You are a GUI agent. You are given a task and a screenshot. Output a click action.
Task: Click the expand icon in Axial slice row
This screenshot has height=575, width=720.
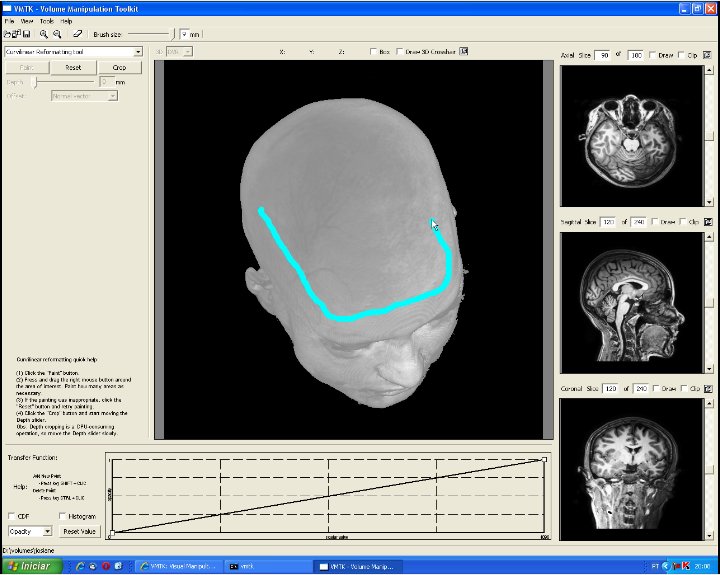click(x=708, y=55)
